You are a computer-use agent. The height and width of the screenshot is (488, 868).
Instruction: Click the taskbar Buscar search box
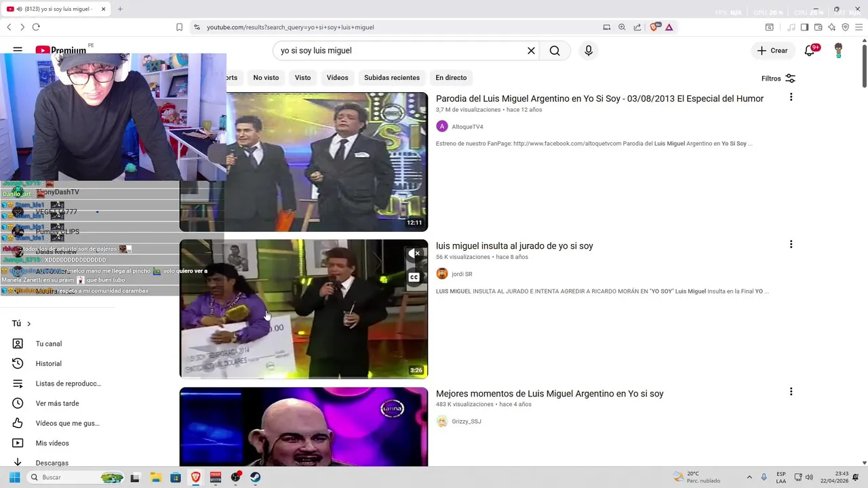tap(77, 477)
